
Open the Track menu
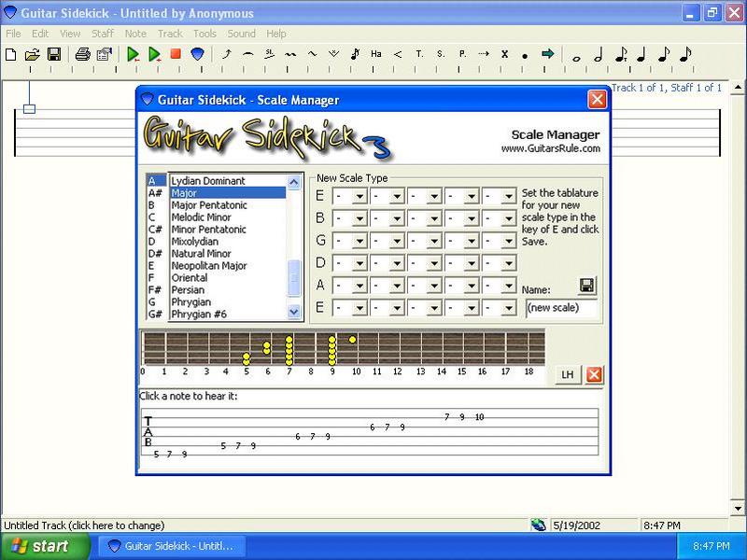point(170,34)
